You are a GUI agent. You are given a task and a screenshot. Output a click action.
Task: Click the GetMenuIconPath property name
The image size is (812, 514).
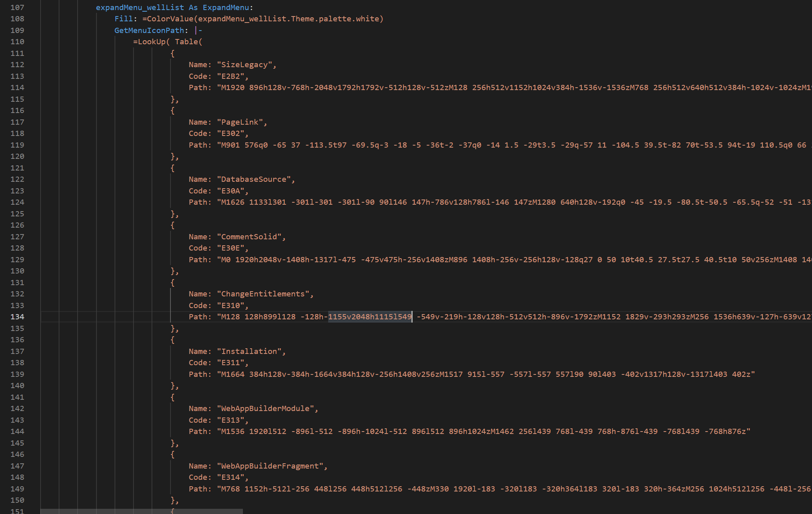point(150,30)
